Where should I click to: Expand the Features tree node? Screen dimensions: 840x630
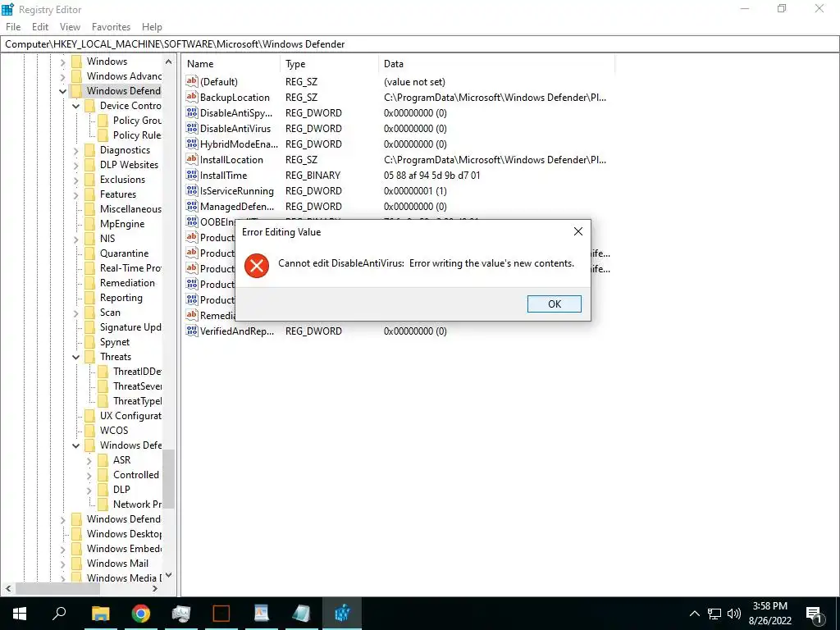click(x=75, y=194)
